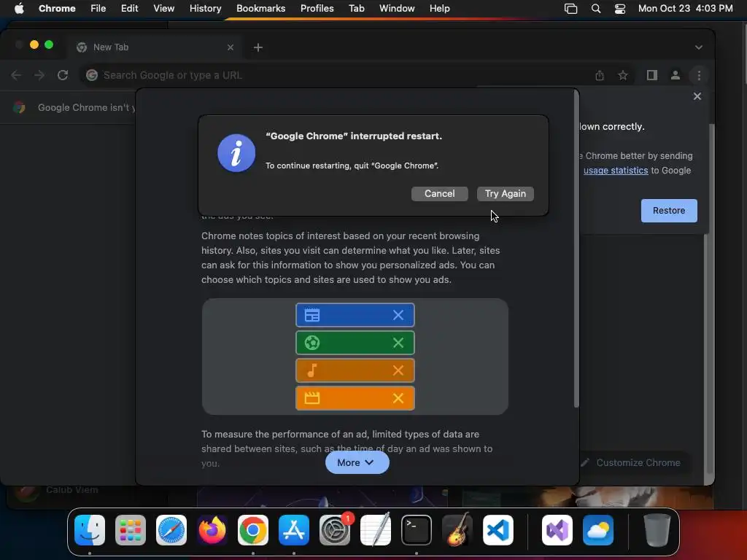Click Try Again in the restart dialog
747x560 pixels.
(x=505, y=194)
